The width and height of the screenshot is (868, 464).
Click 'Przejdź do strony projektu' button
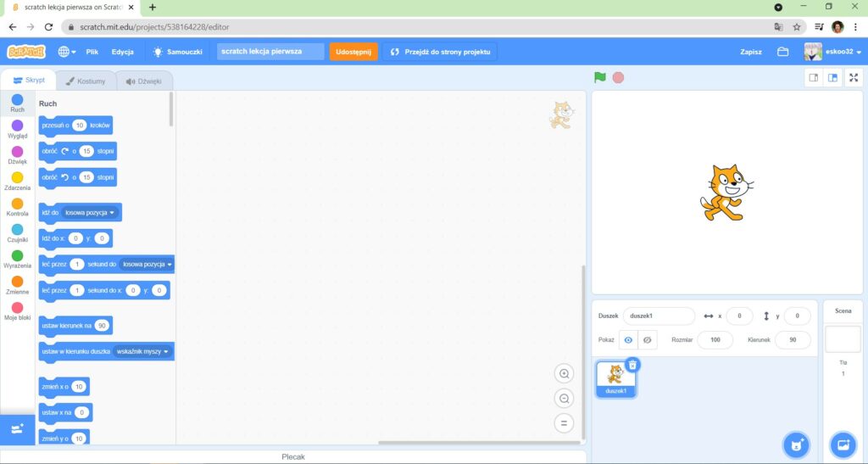click(x=439, y=52)
